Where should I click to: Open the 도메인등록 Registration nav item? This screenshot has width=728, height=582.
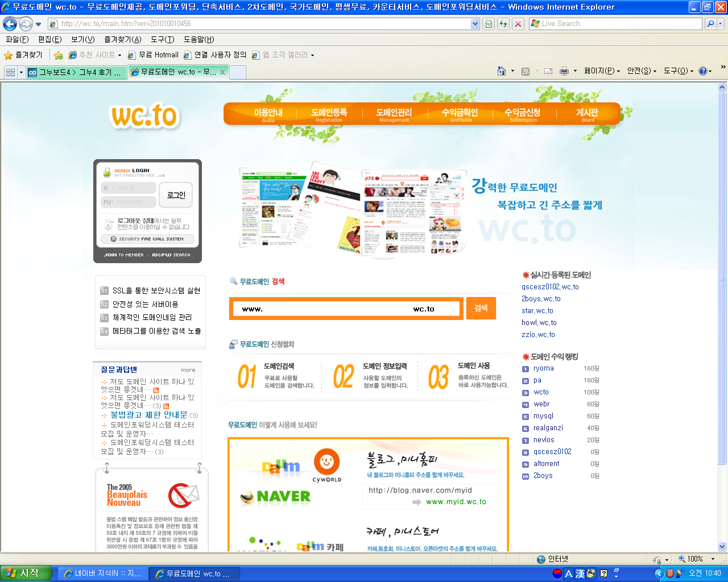point(329,114)
